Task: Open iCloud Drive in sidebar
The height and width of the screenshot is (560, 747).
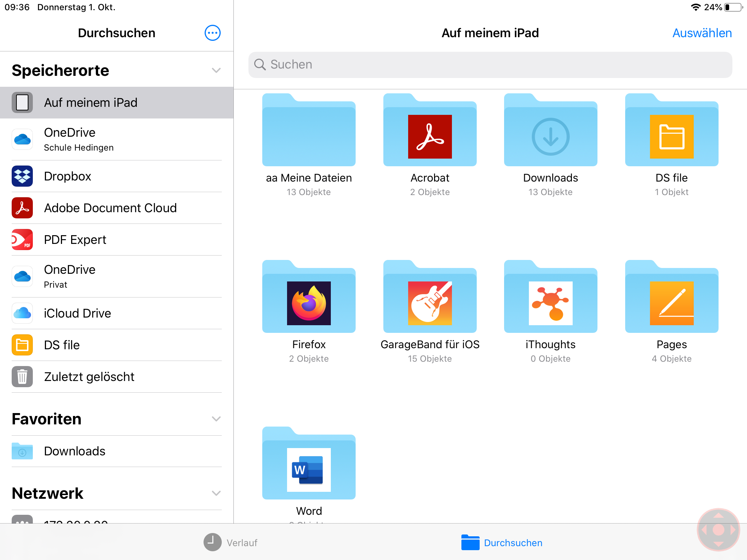Action: 117,313
